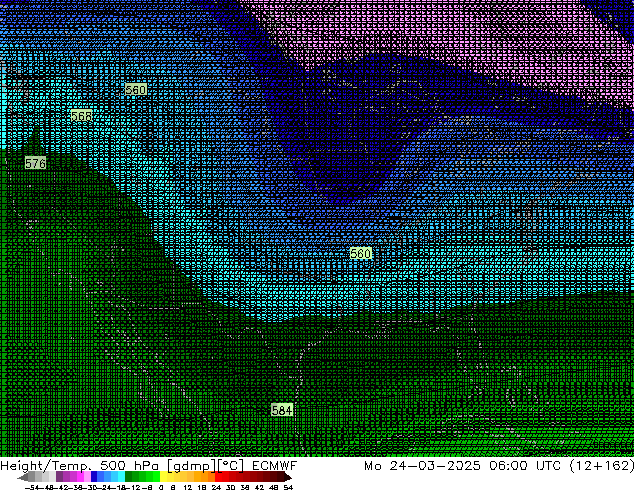Click the ECMWF model name text

point(275,466)
